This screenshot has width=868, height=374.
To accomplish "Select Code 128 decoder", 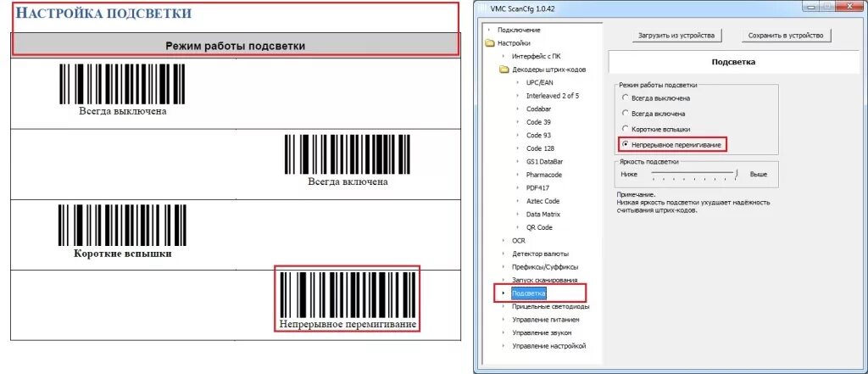I will click(x=540, y=148).
